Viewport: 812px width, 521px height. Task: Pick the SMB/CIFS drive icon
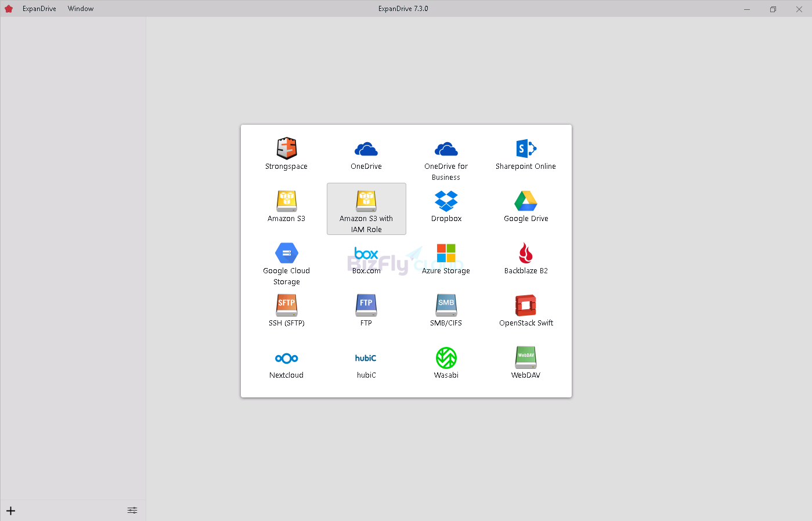click(446, 305)
